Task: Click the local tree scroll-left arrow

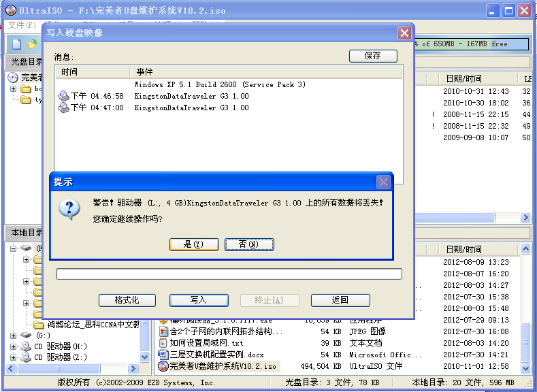Action: click(x=11, y=368)
